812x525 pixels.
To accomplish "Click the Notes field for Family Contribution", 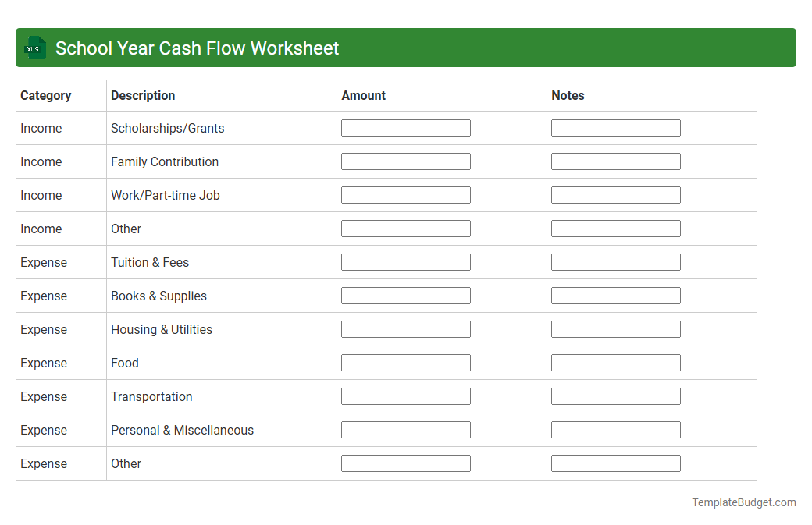I will point(615,161).
